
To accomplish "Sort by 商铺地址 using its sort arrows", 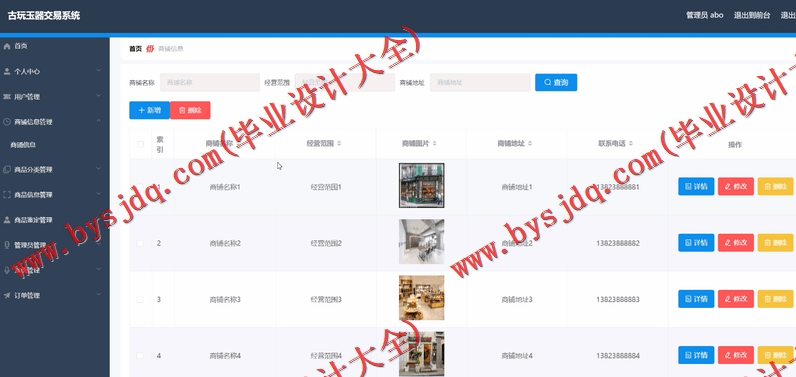I will coord(530,144).
